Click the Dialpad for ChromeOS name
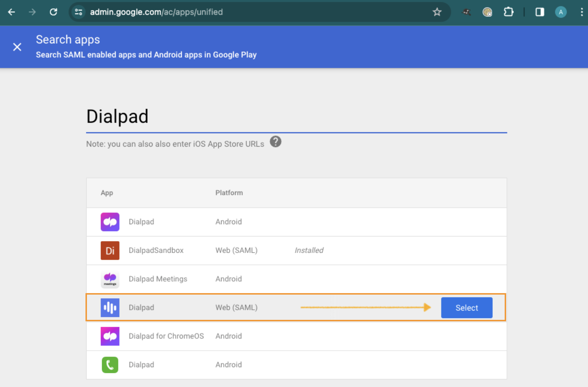588x387 pixels. pyautogui.click(x=166, y=336)
